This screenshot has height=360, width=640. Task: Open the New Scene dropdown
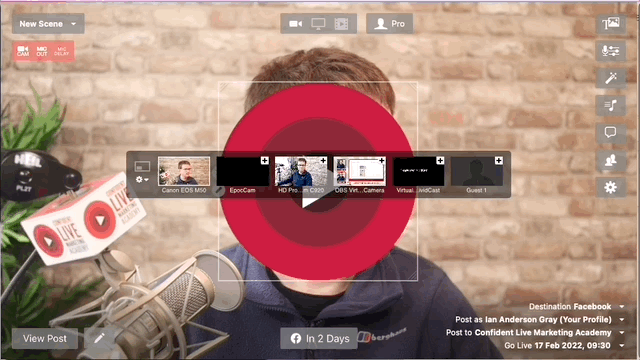(48, 24)
